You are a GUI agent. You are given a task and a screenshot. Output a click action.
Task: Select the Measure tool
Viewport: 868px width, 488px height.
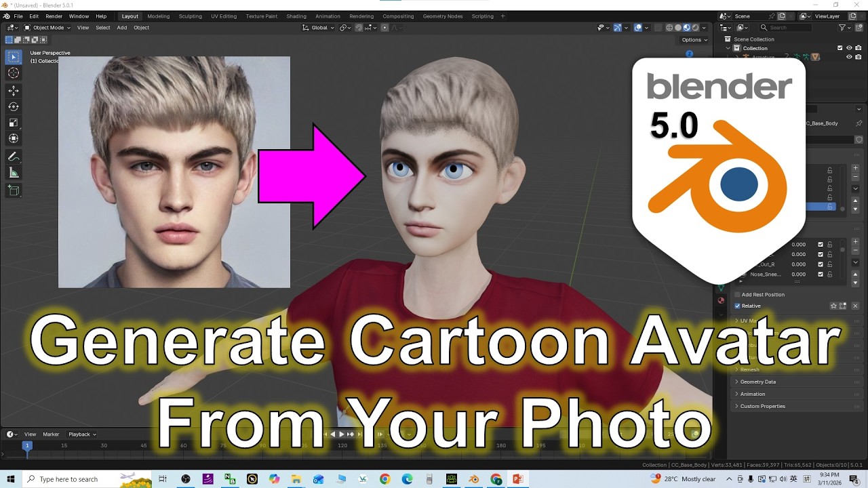(14, 173)
